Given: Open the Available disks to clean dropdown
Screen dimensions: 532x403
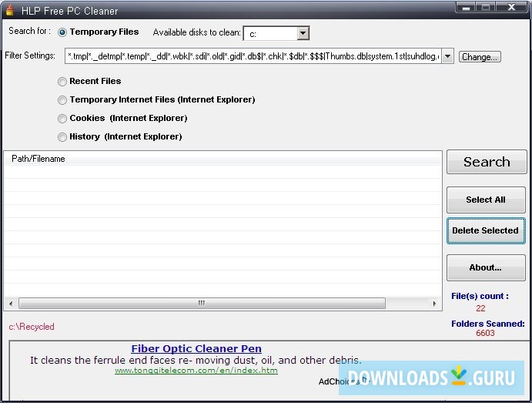Looking at the screenshot, I should (303, 33).
